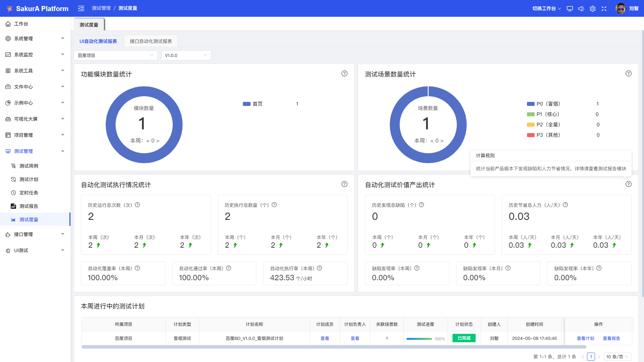Open help icon for 自动化测试执行情况统计

click(344, 184)
